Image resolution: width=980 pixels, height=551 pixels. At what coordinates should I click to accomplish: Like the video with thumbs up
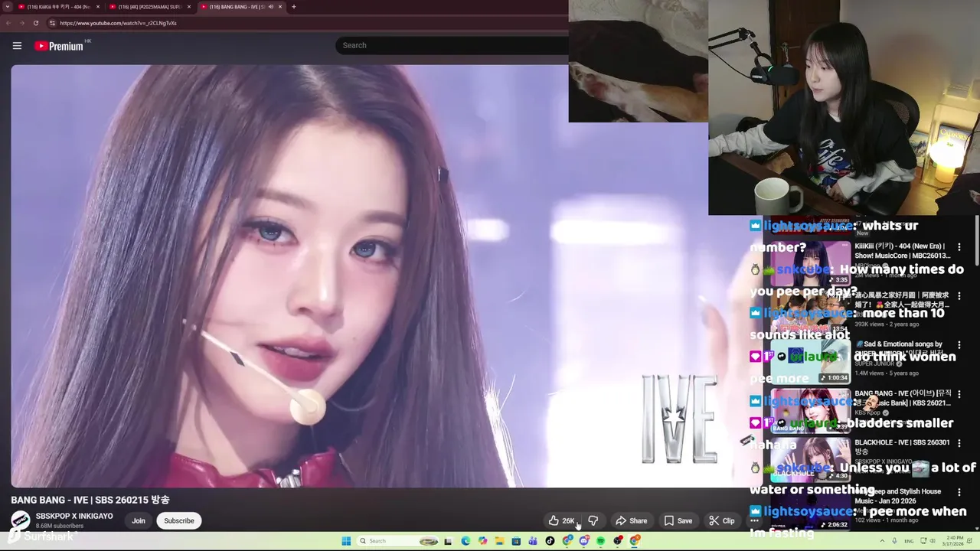[561, 520]
